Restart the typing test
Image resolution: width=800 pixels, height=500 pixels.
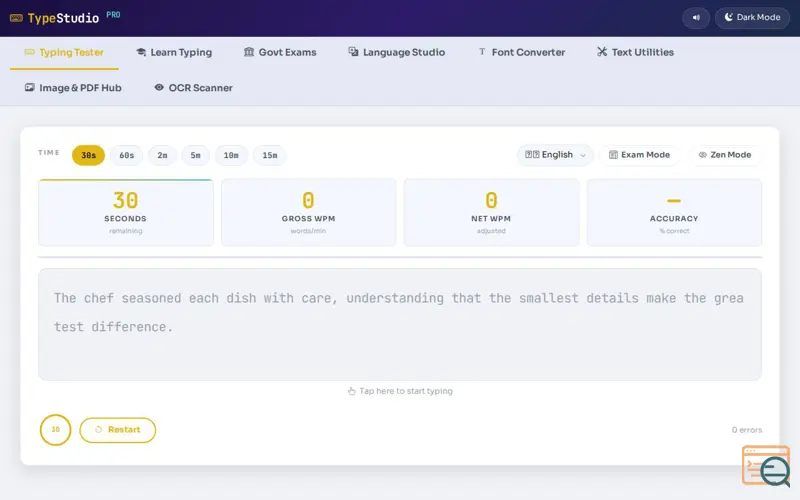pyautogui.click(x=117, y=430)
